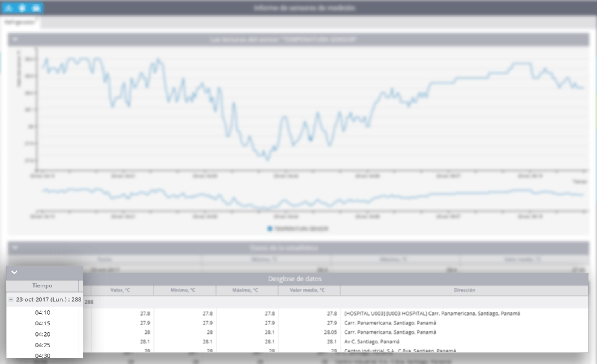Click the Valor cell 28 in the 04:20 row
Viewport: 597px width, 364px height.
click(147, 332)
